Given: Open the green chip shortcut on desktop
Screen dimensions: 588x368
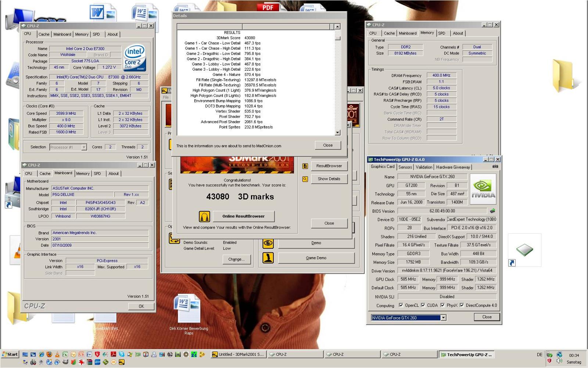Looking at the screenshot, I should (x=524, y=250).
